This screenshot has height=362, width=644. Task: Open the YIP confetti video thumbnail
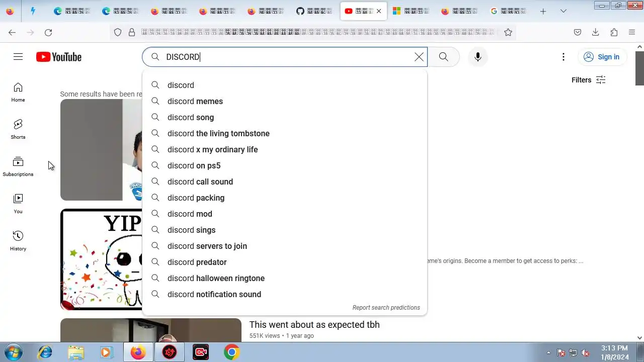coord(101,259)
